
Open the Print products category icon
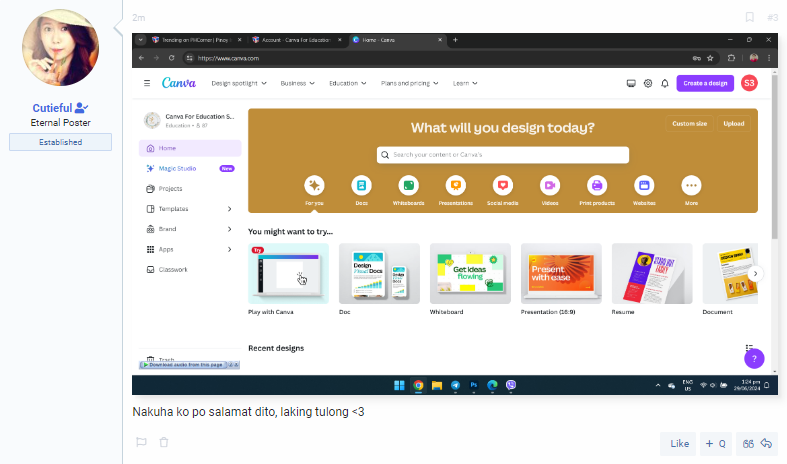(x=597, y=185)
